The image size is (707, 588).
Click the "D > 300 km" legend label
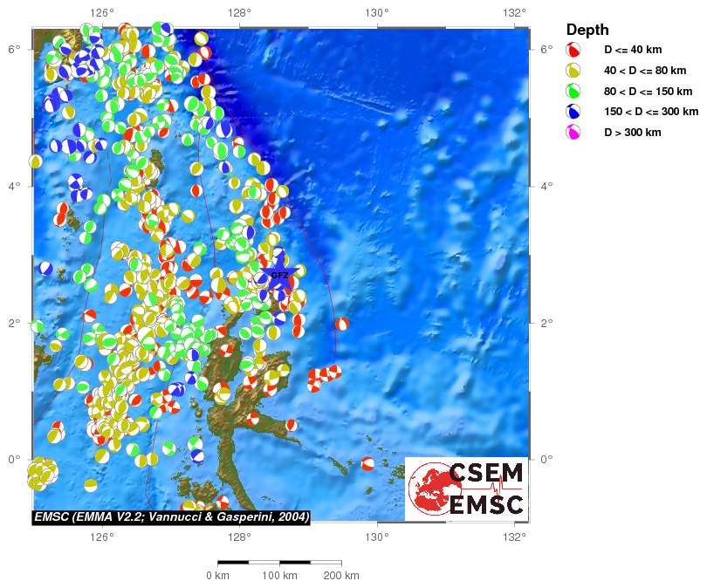pyautogui.click(x=633, y=132)
